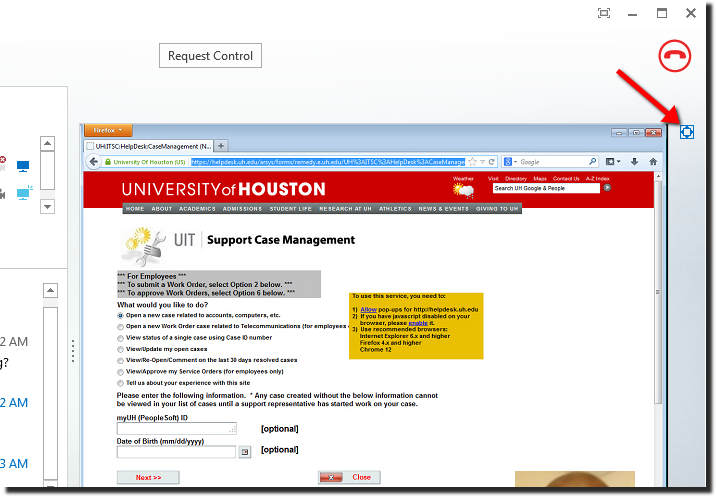Click the search go arrow beside UH search
The image size is (716, 496).
click(607, 188)
